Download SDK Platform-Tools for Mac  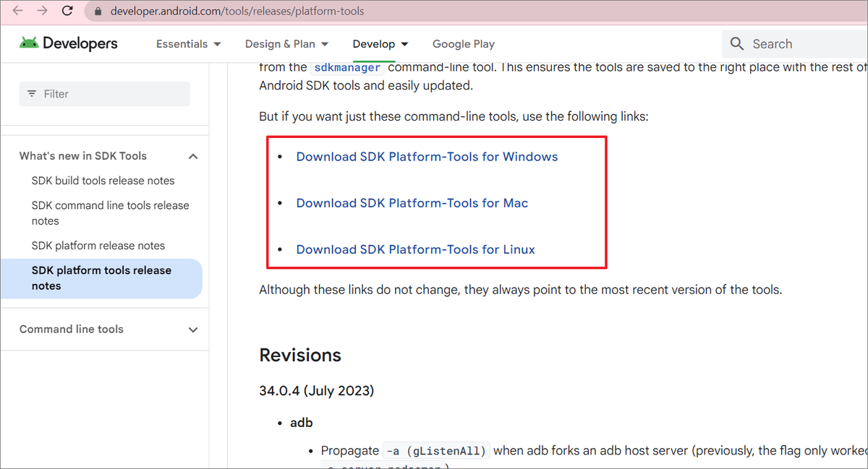412,203
